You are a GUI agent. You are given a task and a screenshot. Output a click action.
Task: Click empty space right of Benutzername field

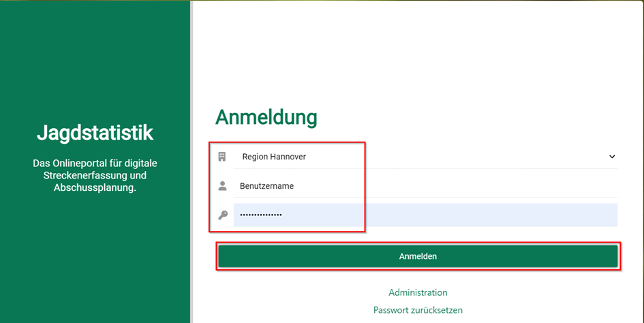[491, 185]
